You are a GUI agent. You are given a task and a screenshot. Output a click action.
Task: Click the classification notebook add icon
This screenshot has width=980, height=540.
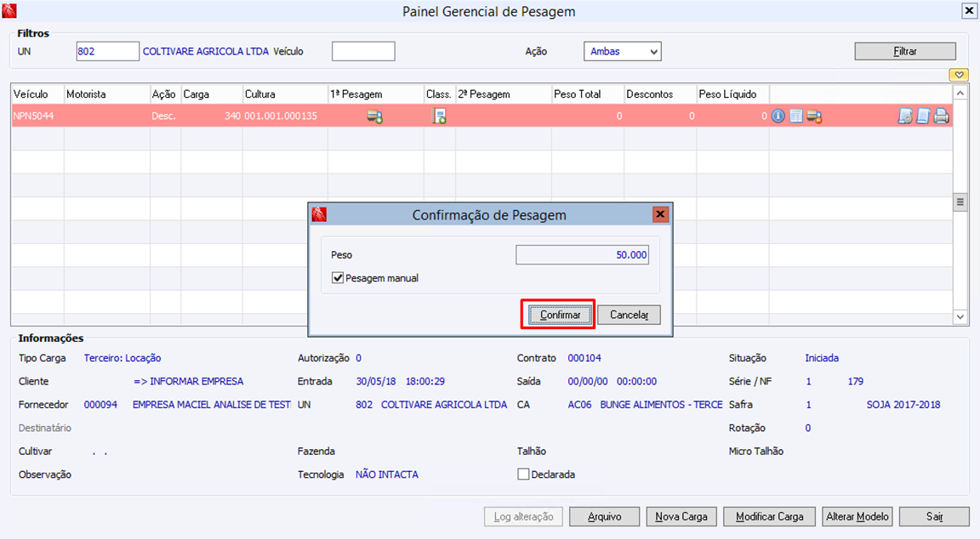(x=439, y=117)
